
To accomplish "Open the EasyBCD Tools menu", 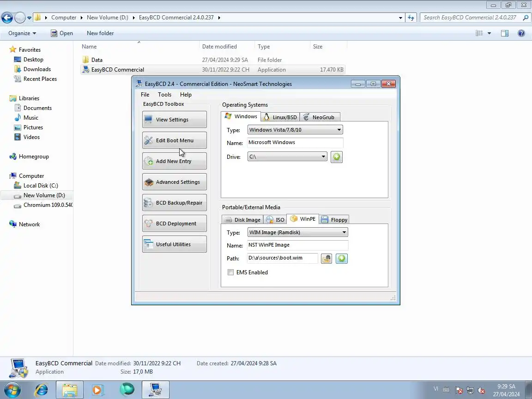I will click(164, 95).
